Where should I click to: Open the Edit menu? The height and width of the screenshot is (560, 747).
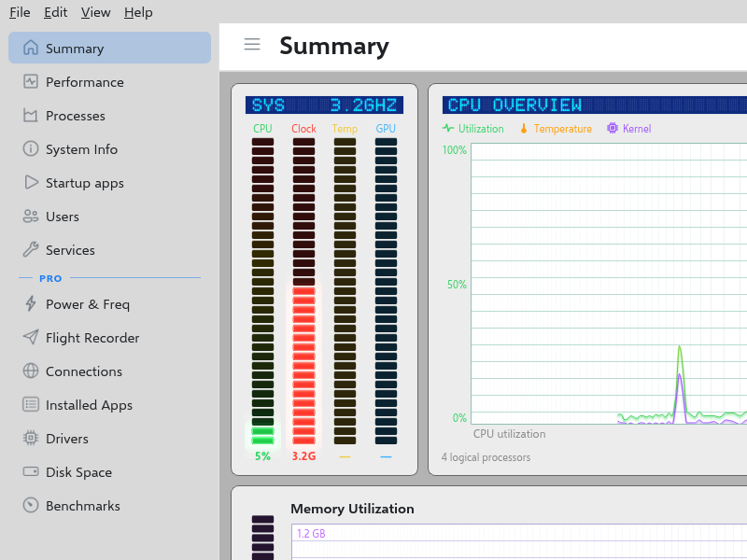[55, 12]
